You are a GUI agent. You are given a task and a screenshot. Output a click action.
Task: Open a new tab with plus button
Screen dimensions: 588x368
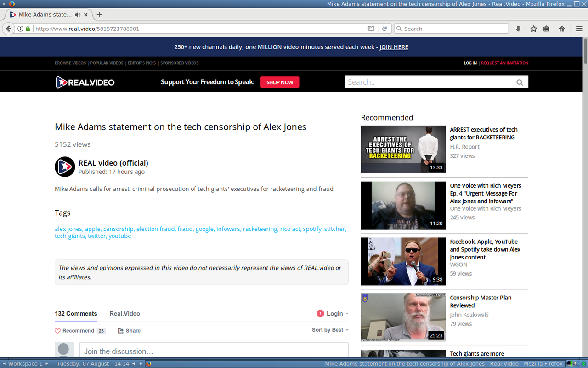click(99, 15)
